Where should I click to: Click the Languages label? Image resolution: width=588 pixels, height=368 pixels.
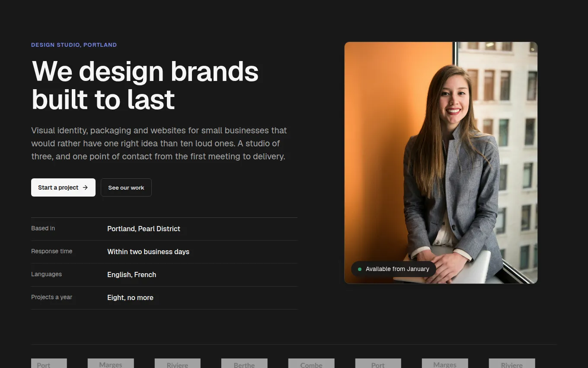46,274
